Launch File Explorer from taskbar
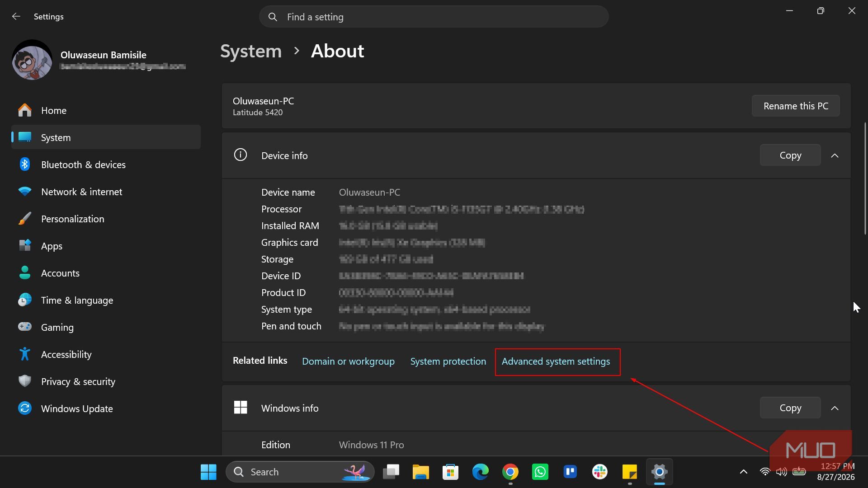Image resolution: width=868 pixels, height=488 pixels. pos(421,472)
